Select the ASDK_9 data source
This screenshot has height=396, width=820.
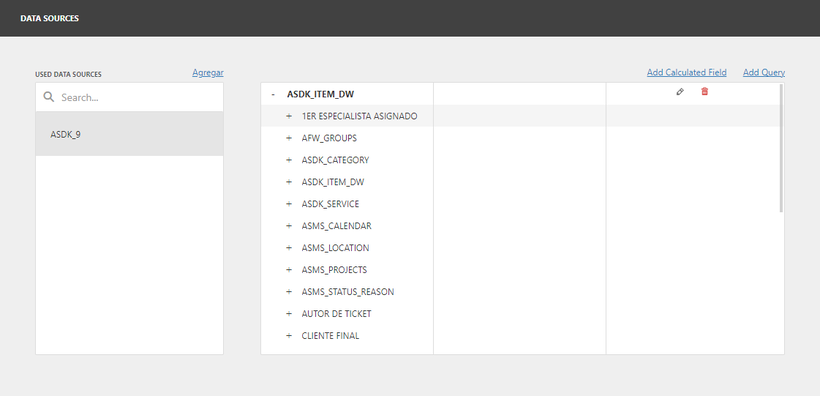(x=129, y=134)
